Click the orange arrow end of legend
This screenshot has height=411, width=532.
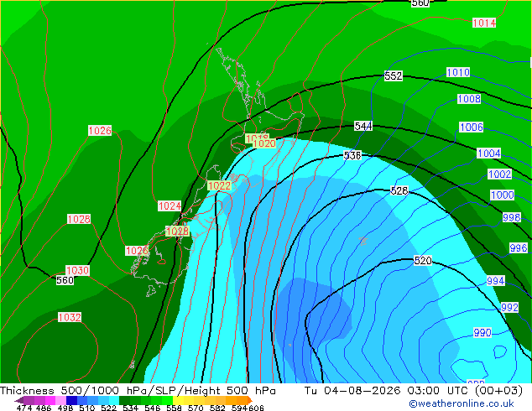pos(250,400)
